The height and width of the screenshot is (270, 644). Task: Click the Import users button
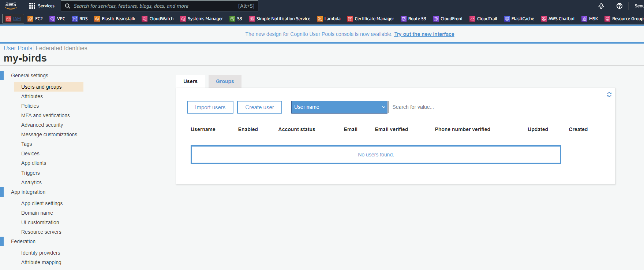[x=210, y=107]
